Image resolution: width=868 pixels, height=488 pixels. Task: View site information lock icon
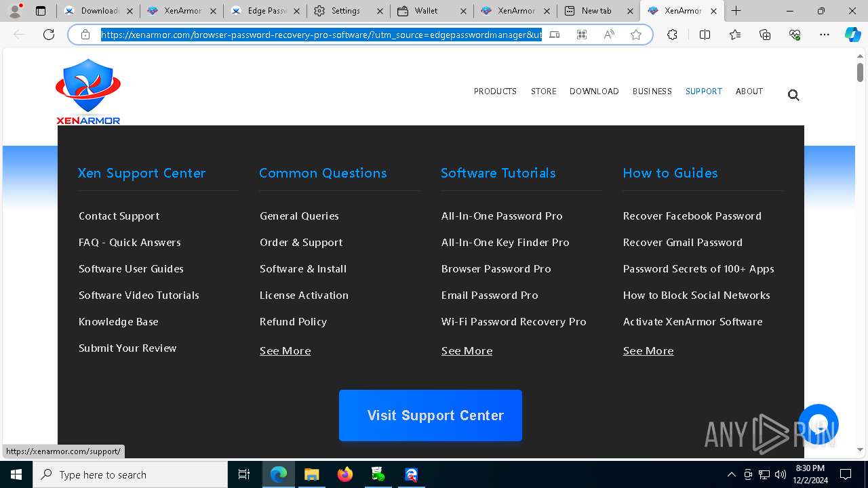coord(85,35)
